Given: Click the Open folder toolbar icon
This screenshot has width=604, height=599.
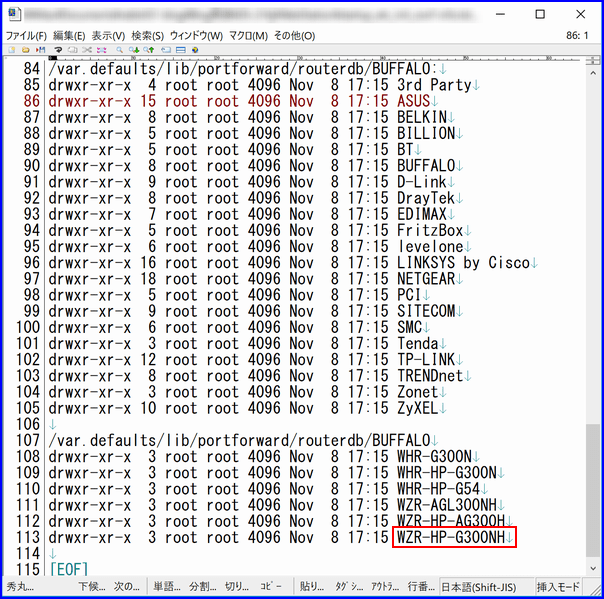Looking at the screenshot, I should [25, 50].
